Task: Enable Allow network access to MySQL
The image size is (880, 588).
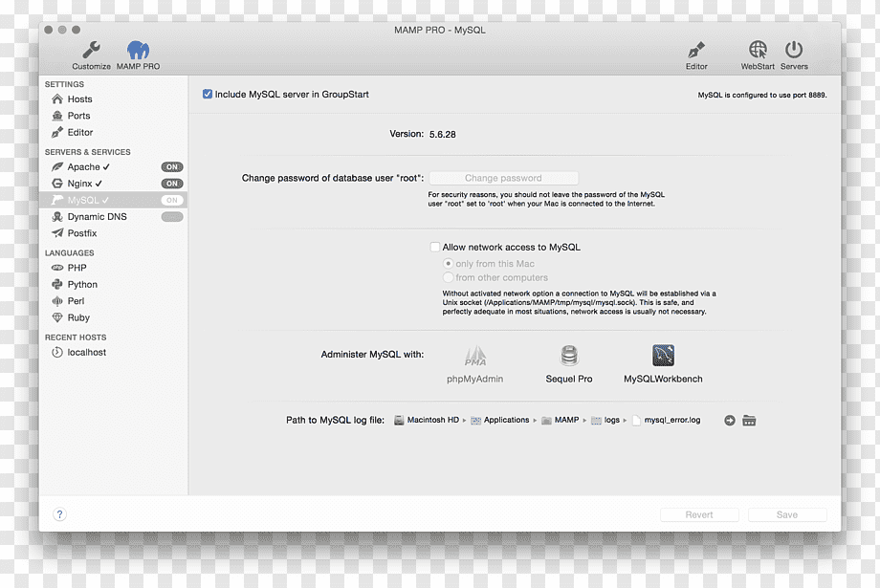Action: pyautogui.click(x=435, y=247)
